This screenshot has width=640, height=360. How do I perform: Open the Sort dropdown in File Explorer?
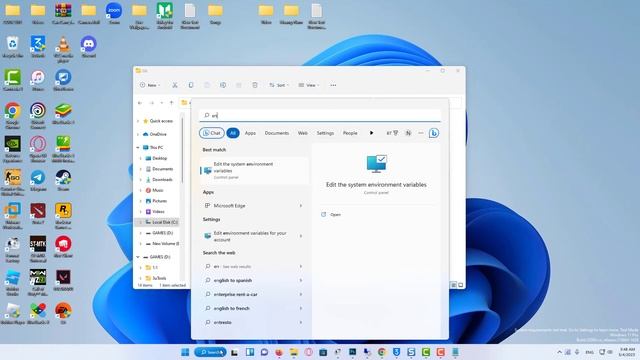(279, 85)
